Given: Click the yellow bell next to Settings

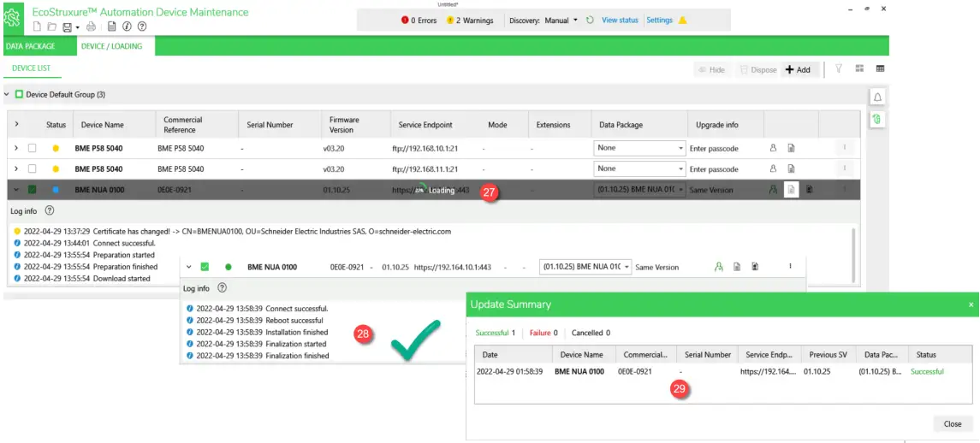Looking at the screenshot, I should tap(682, 20).
